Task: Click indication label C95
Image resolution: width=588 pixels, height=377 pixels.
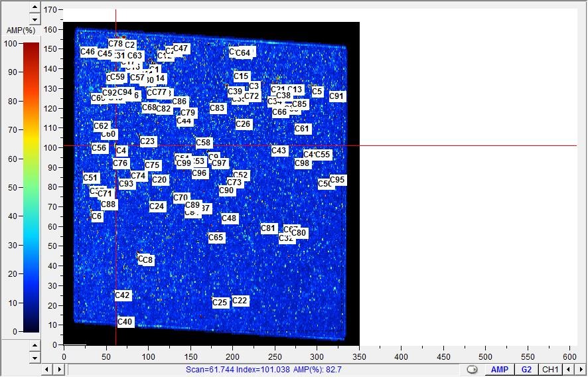Action: pyautogui.click(x=338, y=180)
